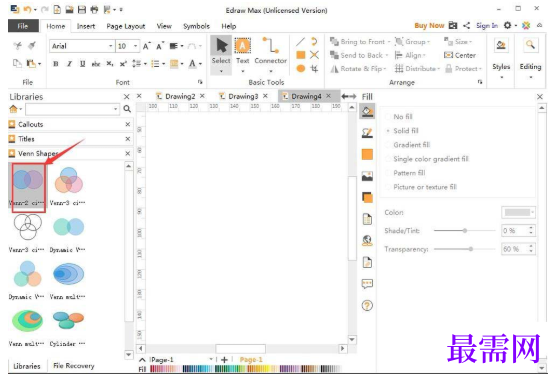The height and width of the screenshot is (380, 559).
Task: Select the No fill option
Action: click(399, 117)
